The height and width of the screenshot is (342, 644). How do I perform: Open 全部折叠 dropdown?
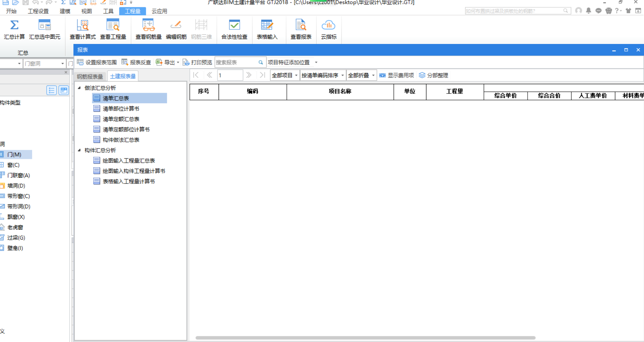[x=362, y=75]
